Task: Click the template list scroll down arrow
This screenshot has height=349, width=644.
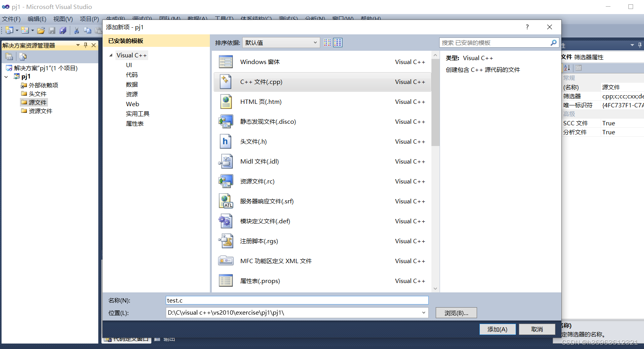Action: click(x=435, y=288)
